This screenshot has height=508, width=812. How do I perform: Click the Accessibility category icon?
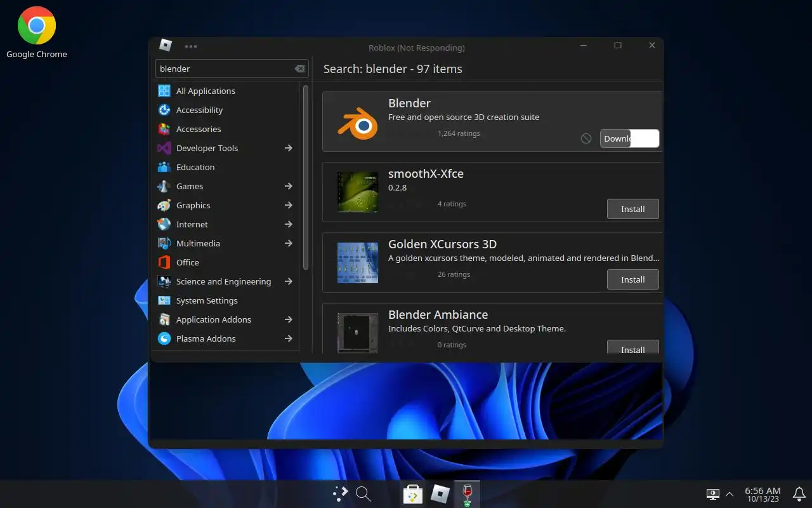coord(164,110)
